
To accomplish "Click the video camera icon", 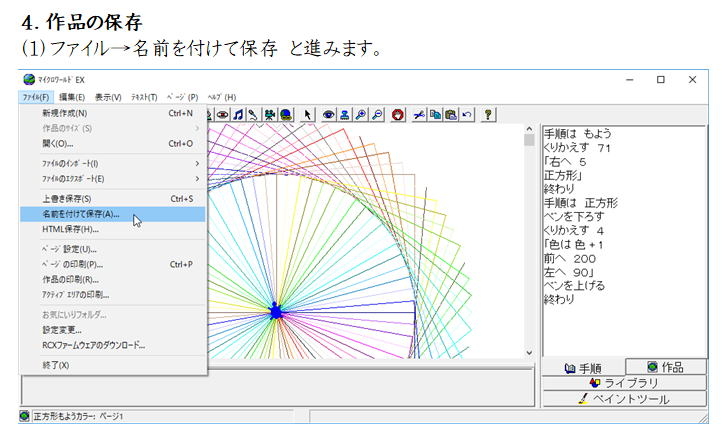I will 270,115.
